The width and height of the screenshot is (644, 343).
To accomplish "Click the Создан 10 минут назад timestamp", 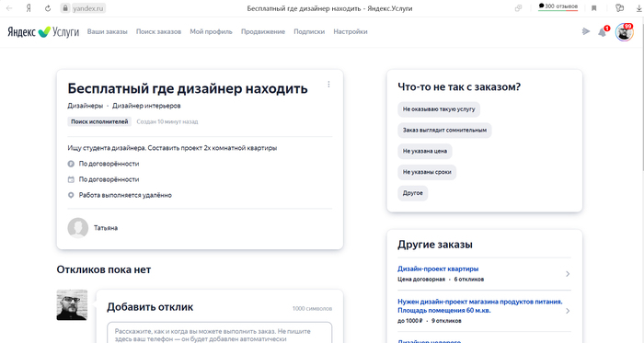I will click(167, 122).
